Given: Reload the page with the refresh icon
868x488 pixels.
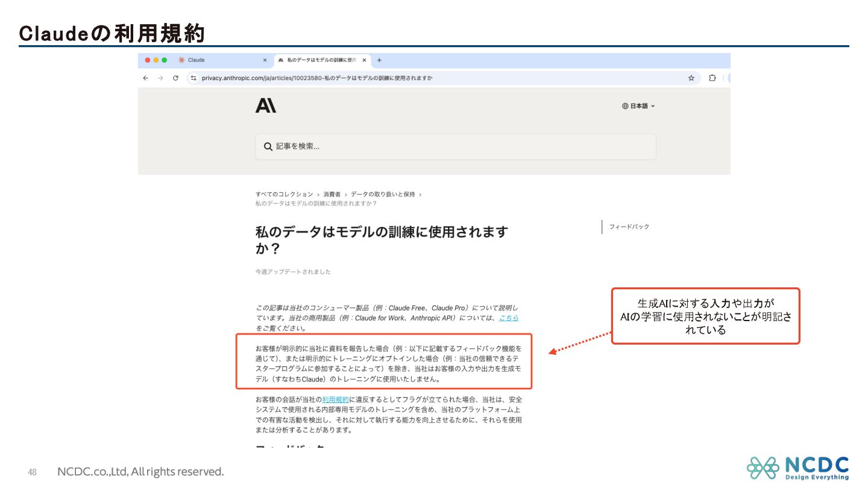Looking at the screenshot, I should pyautogui.click(x=175, y=78).
